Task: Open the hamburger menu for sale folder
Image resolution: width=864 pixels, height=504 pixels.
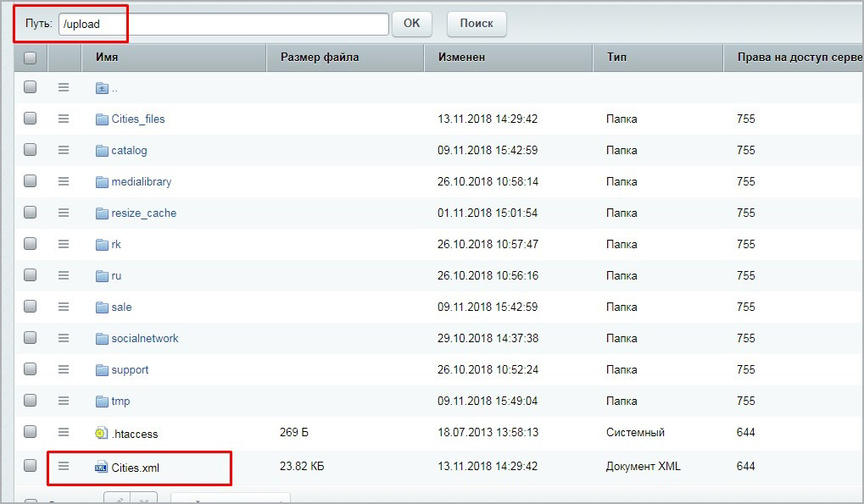Action: tap(64, 307)
